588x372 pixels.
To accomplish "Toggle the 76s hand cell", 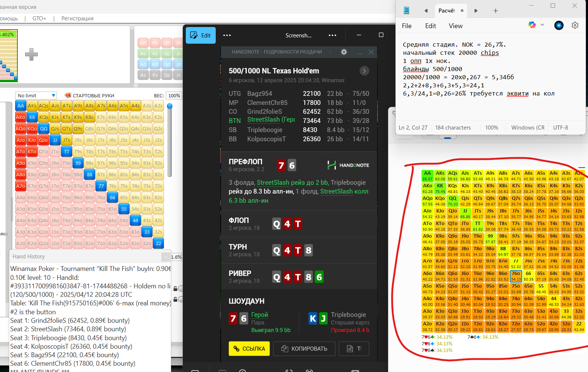I will (112, 186).
